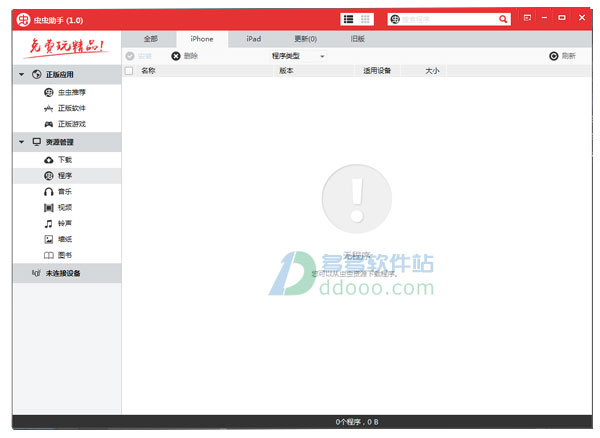The image size is (600, 438).
Task: Switch to the 全部 tab
Action: (x=150, y=39)
